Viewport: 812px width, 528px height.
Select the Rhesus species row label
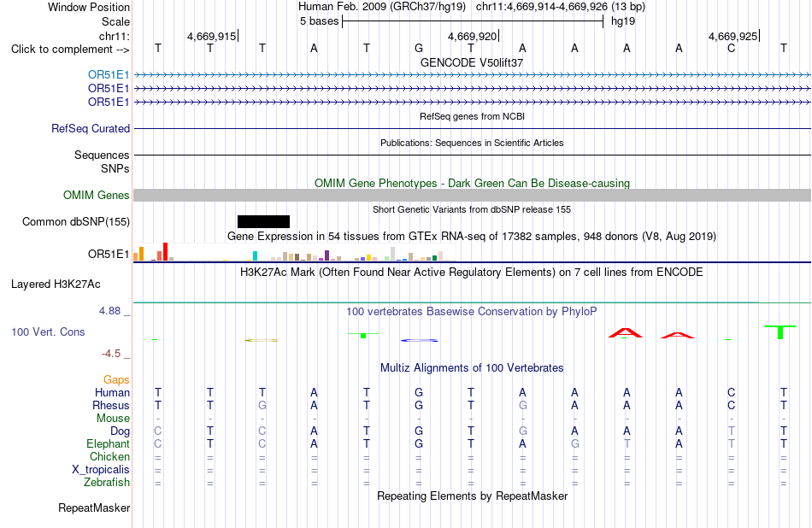[x=111, y=405]
